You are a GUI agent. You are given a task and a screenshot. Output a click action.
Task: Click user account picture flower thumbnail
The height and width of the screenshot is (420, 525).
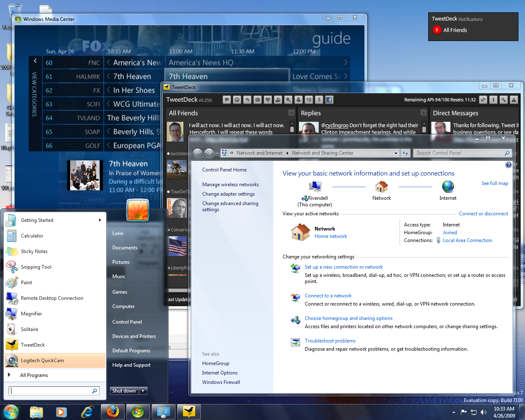[x=138, y=210]
